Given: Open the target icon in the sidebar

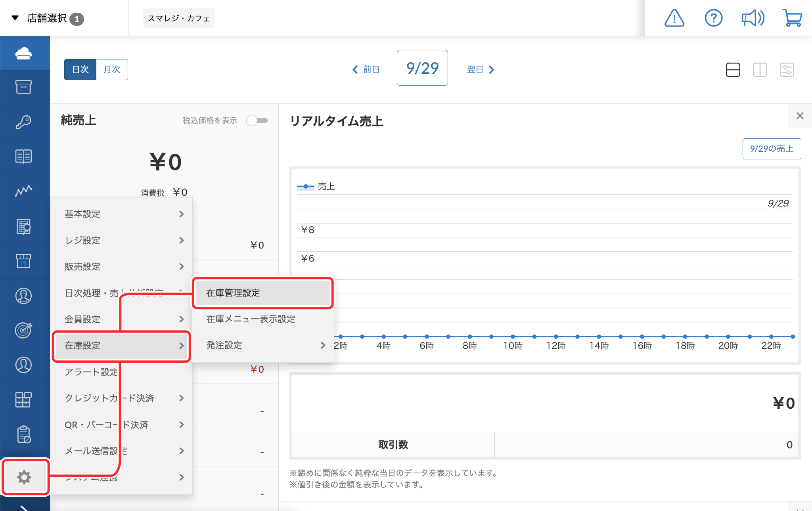Looking at the screenshot, I should coord(24,330).
